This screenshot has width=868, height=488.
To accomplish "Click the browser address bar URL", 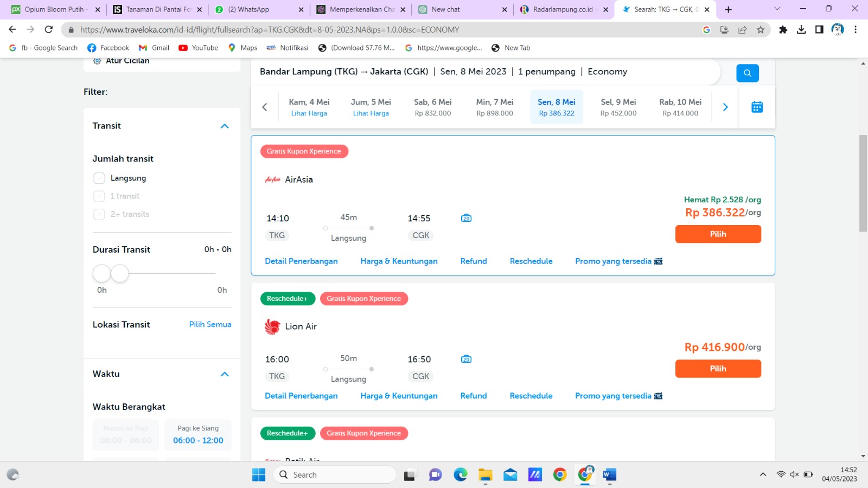I will coord(270,30).
